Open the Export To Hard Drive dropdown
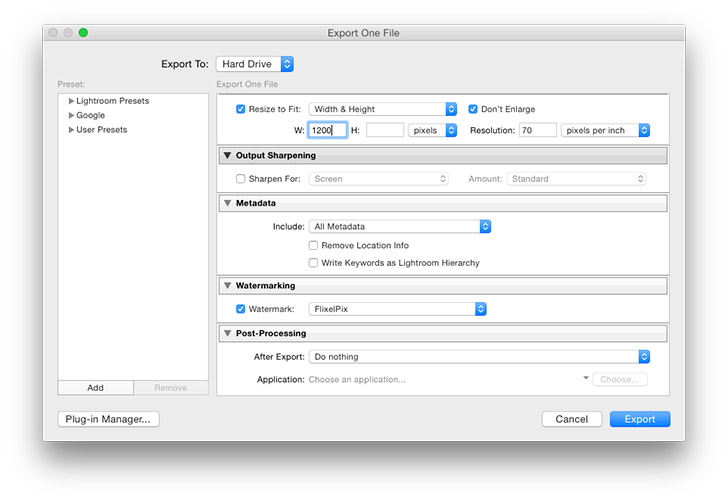The image size is (728, 502). point(254,64)
